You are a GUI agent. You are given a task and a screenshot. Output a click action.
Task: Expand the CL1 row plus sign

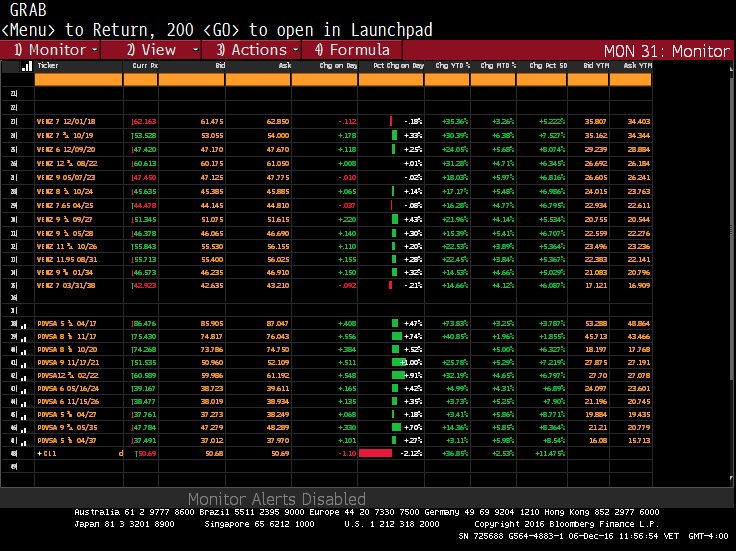click(x=39, y=454)
